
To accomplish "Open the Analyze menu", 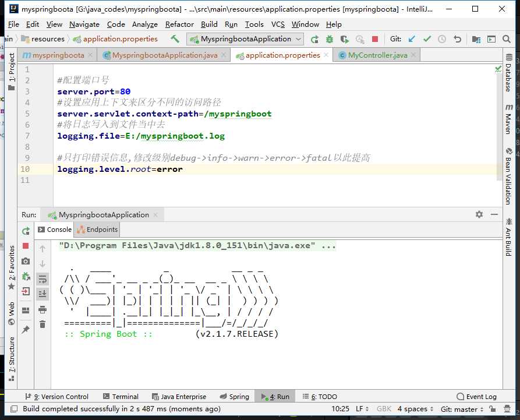I will [144, 24].
